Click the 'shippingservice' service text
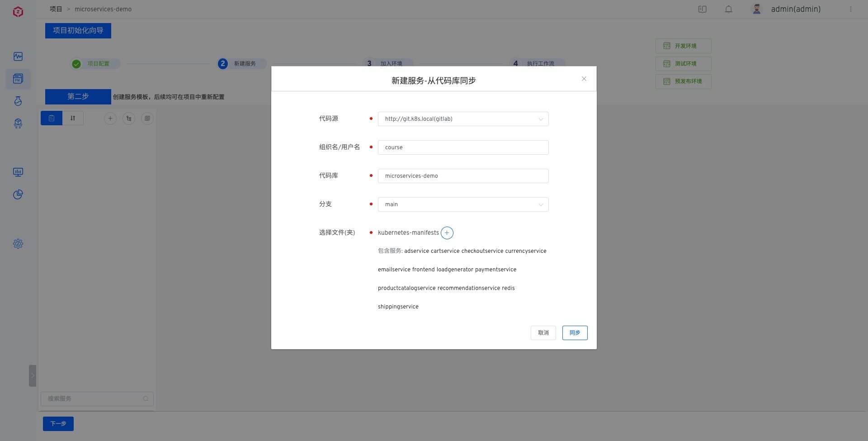The height and width of the screenshot is (441, 868). click(398, 307)
